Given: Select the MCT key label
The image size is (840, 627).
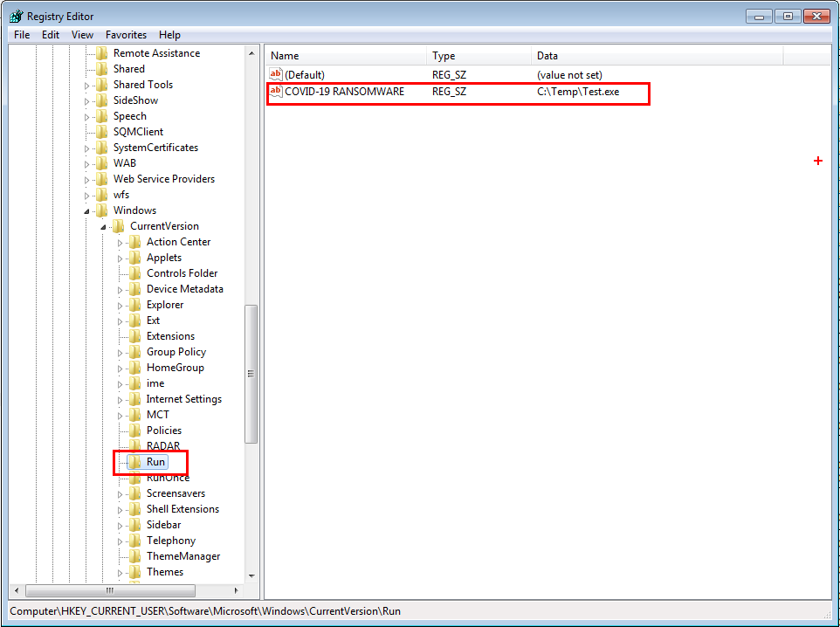Looking at the screenshot, I should tap(157, 415).
